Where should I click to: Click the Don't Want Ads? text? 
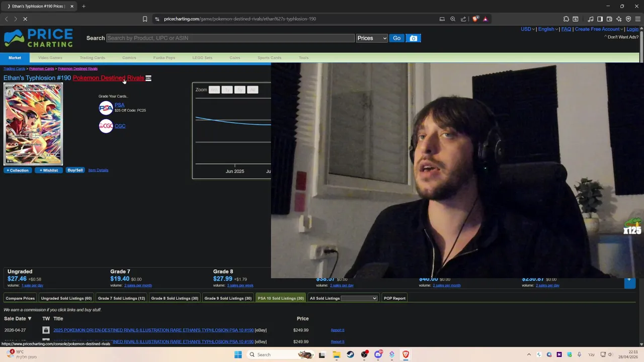[623, 37]
